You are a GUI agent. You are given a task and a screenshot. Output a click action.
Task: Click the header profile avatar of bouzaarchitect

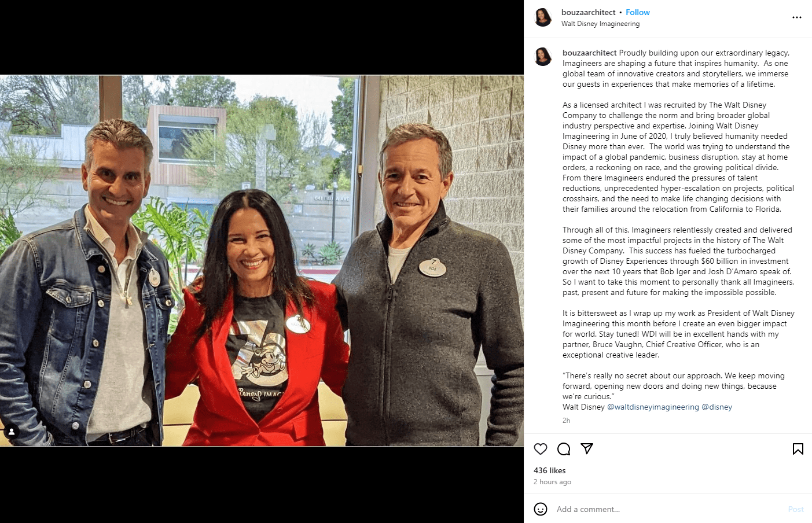[x=543, y=17]
